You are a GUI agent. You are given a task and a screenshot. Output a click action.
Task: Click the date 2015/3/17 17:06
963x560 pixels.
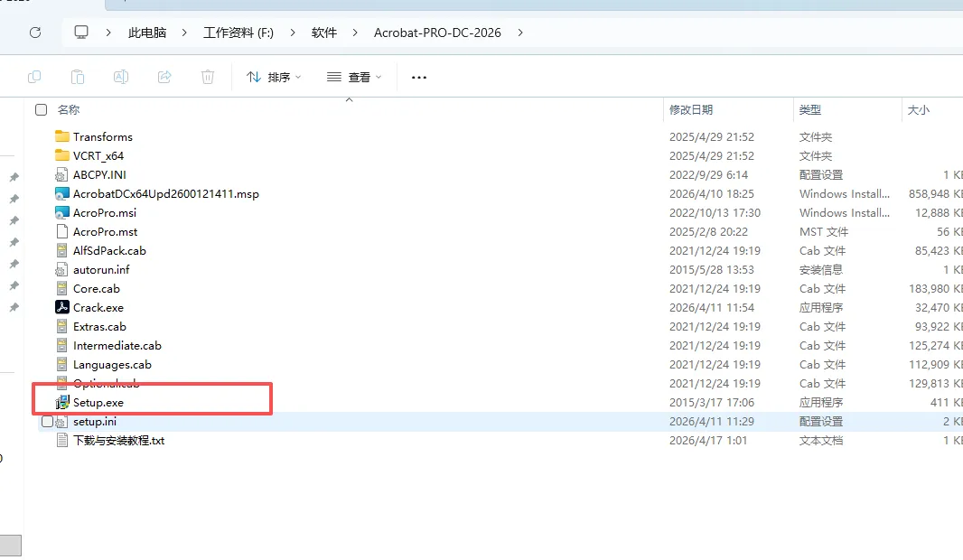712,402
